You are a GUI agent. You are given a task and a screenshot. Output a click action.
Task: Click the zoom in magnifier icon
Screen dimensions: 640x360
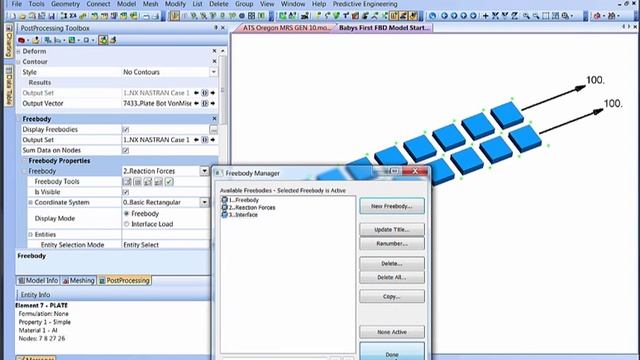coord(527,16)
